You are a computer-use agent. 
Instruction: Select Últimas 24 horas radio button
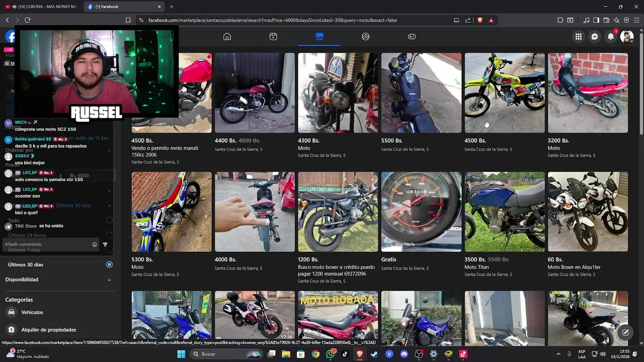click(x=109, y=235)
